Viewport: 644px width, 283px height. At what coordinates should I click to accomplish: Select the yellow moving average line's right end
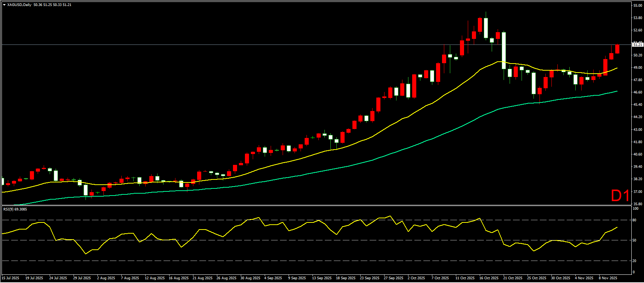point(616,68)
